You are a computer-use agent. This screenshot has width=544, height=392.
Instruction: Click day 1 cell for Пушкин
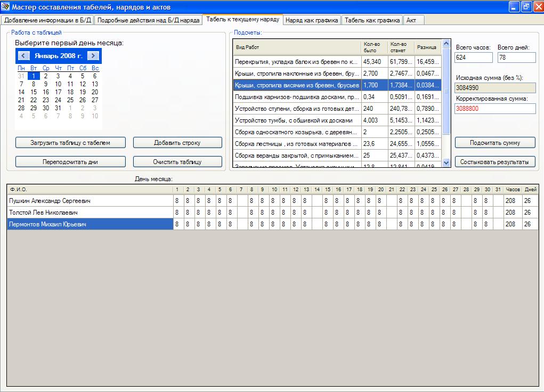[x=178, y=200]
